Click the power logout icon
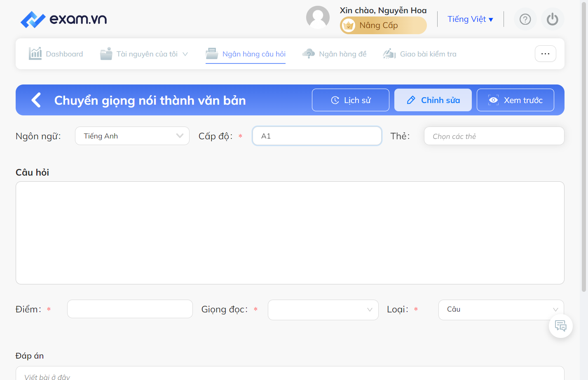Screen dimensions: 588x380 (553, 19)
